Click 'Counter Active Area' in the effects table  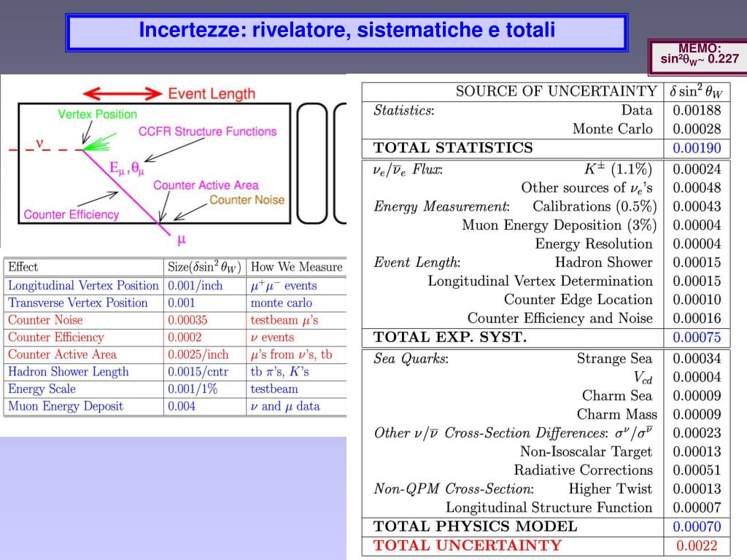pos(62,354)
